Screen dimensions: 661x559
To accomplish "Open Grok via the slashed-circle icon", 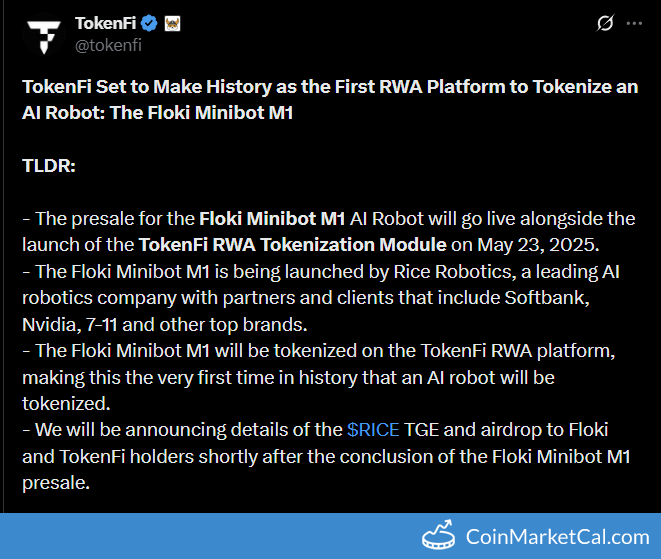I will (x=605, y=23).
